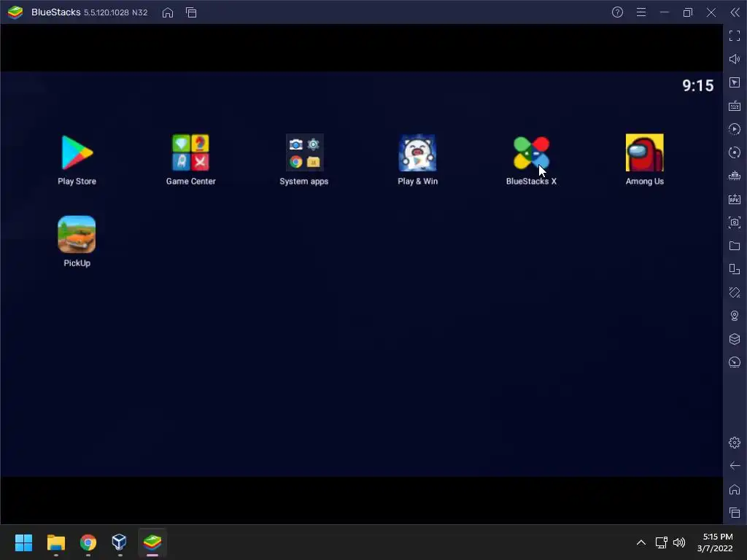Launch BlueStacks X app
747x560 pixels.
[x=531, y=153]
